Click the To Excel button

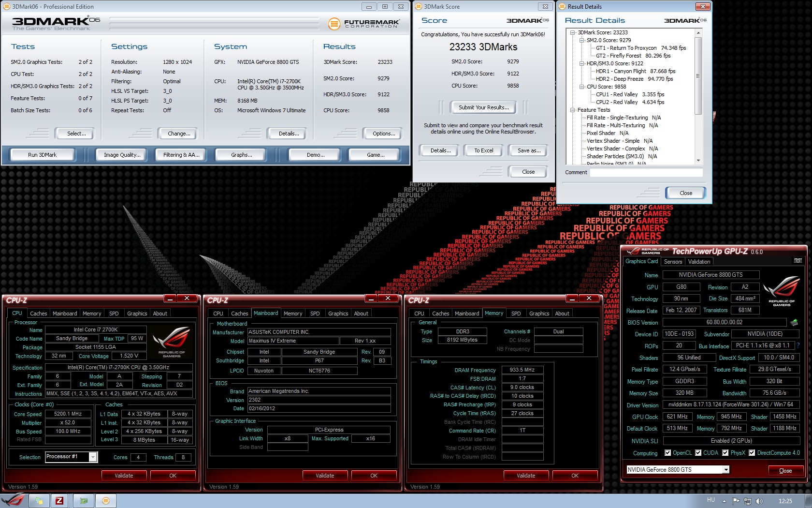[x=484, y=150]
